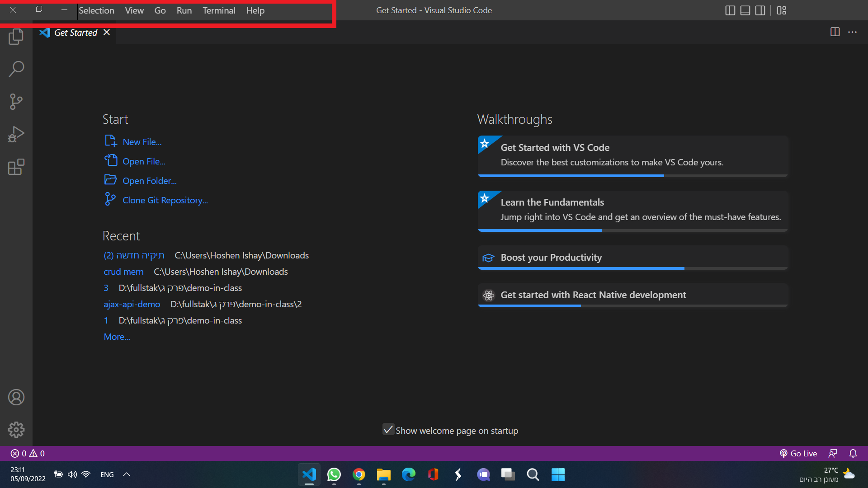Click the Split Editor icon above the editor

[x=834, y=32]
